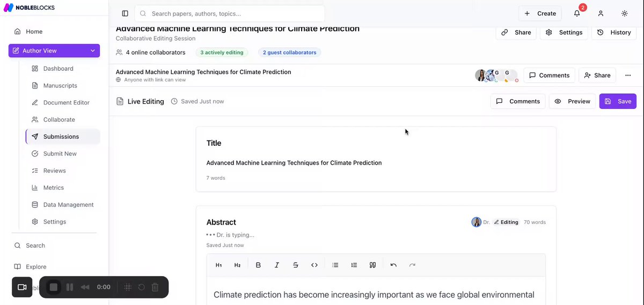Image resolution: width=644 pixels, height=305 pixels.
Task: Click the title text field content
Action: point(294,163)
